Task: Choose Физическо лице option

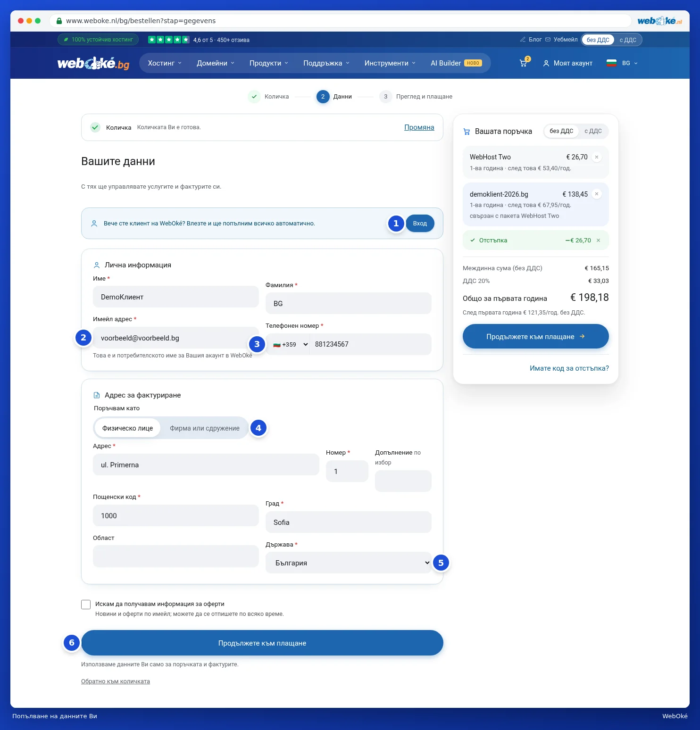Action: click(127, 428)
